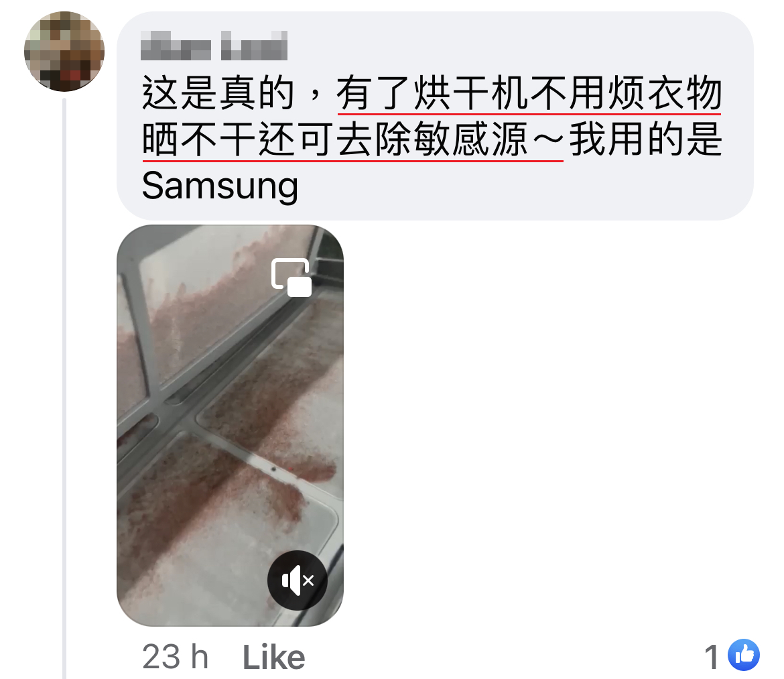Select the first blurred word of commenter name
Image resolution: width=784 pixels, height=679 pixels.
pos(176,46)
